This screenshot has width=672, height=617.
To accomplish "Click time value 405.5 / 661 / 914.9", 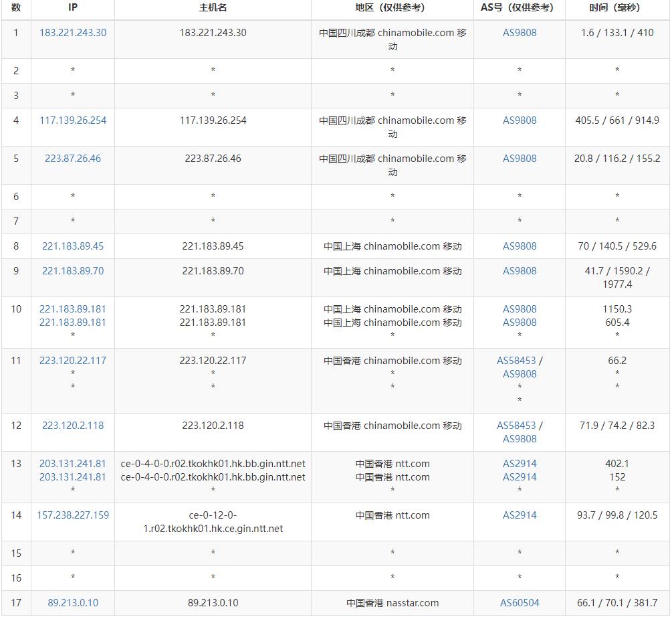I will (x=617, y=120).
